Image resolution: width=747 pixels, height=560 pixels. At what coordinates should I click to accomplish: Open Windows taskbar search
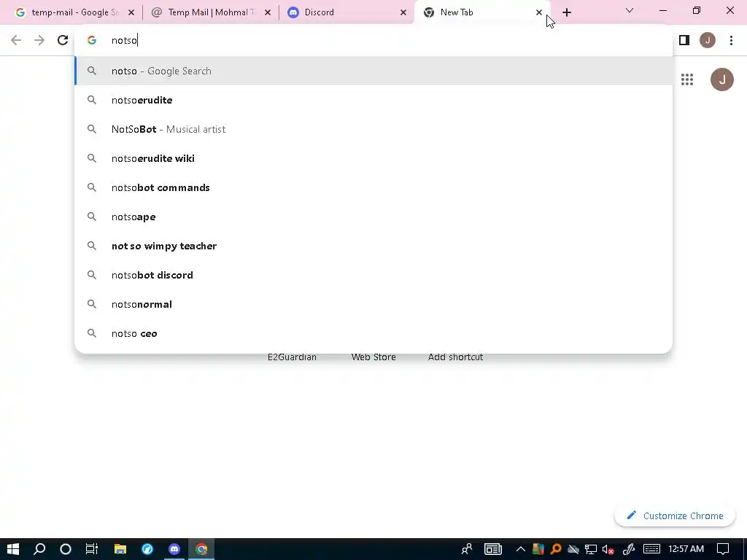(39, 549)
